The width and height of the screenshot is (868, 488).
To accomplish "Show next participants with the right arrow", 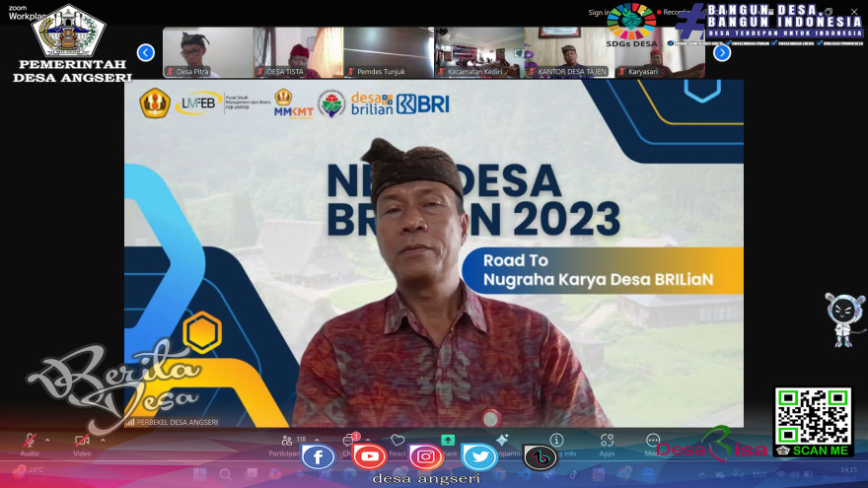I will pyautogui.click(x=722, y=52).
